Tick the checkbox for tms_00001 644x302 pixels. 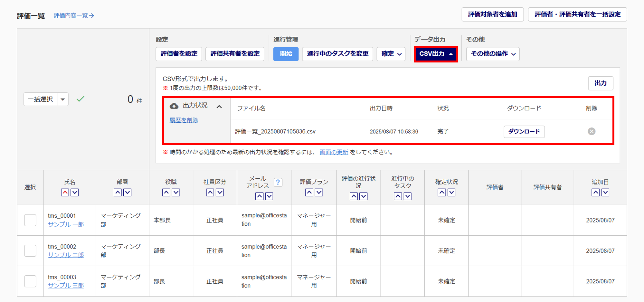30,220
